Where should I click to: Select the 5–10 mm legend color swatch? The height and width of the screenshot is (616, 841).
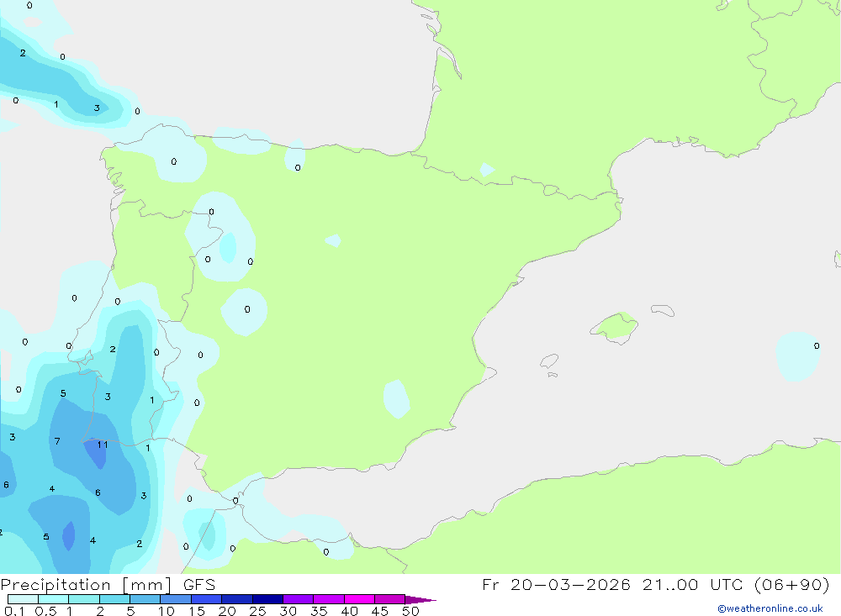click(145, 599)
